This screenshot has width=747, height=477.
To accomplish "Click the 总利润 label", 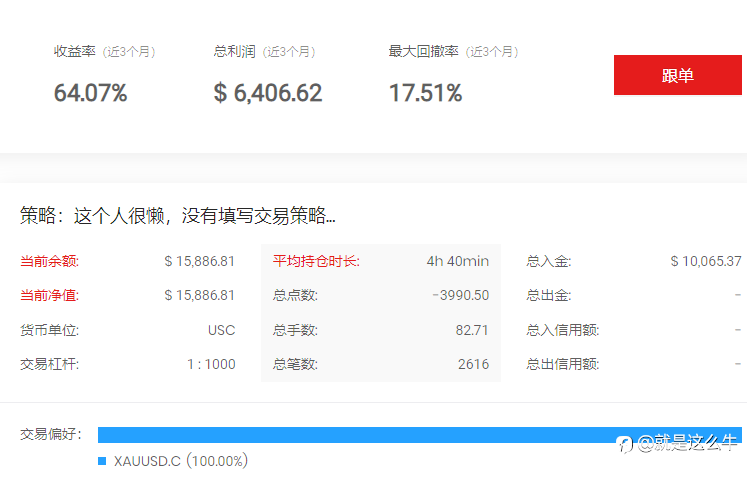I will 235,51.
